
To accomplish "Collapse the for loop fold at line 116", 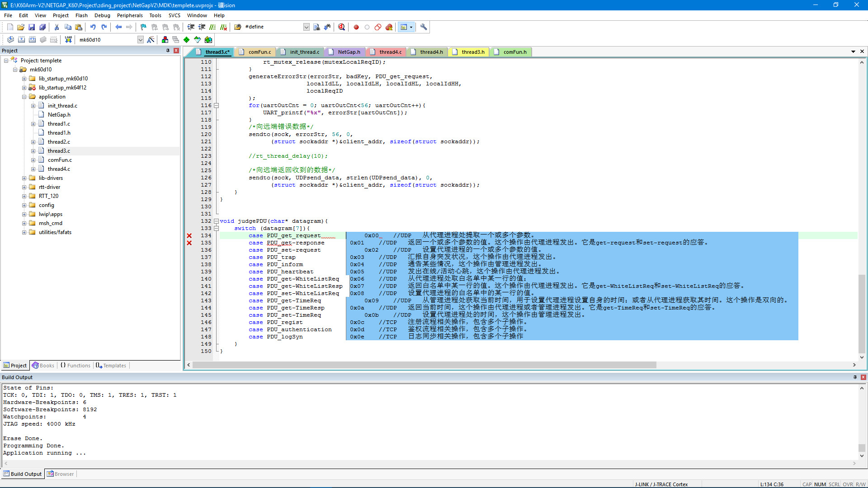I will click(216, 106).
